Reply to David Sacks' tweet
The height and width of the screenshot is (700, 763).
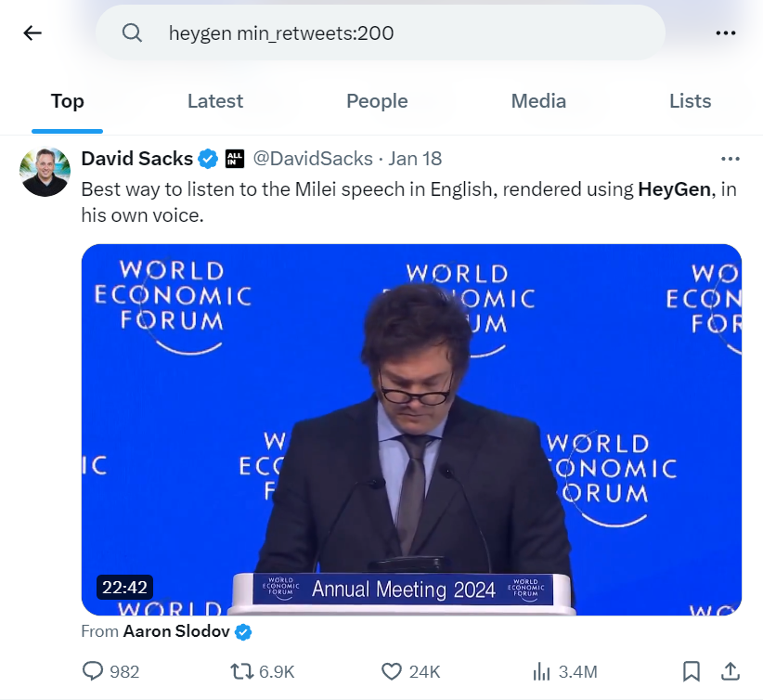[93, 671]
